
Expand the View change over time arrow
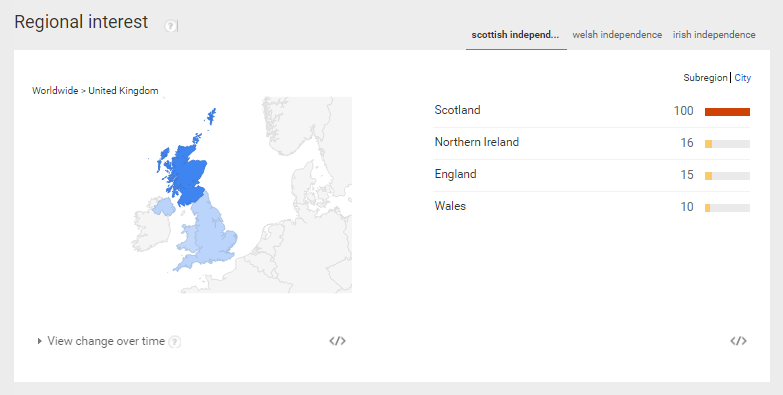(x=39, y=341)
